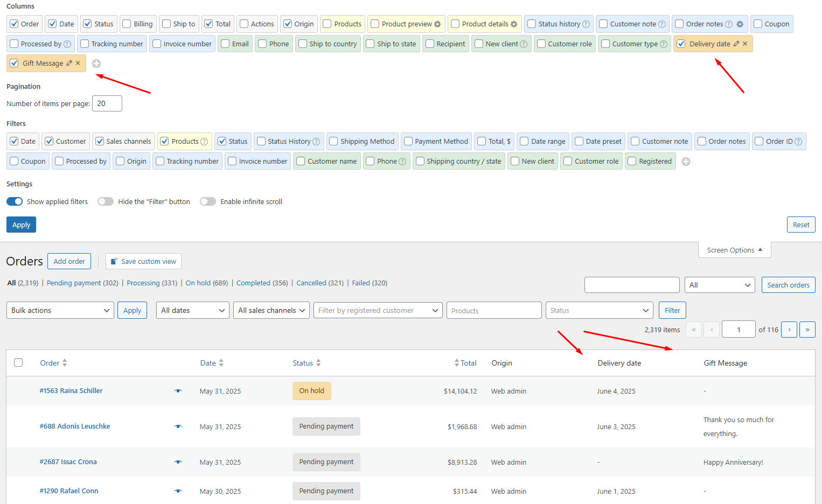Open the Product details column settings gear
The width and height of the screenshot is (822, 504).
click(x=514, y=24)
